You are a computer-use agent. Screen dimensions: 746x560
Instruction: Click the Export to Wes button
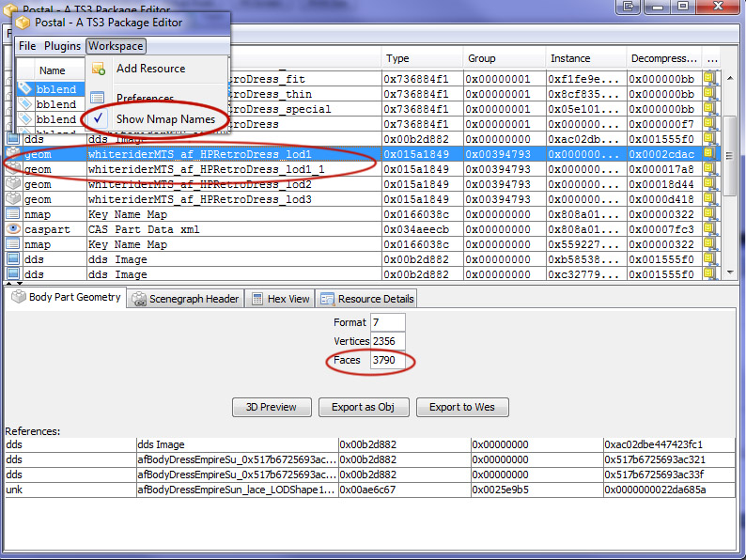point(462,407)
